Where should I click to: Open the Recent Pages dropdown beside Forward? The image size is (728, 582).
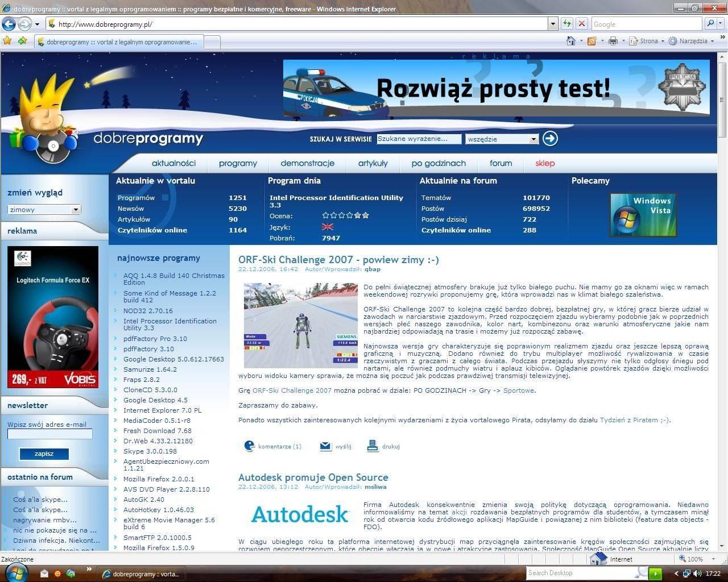pyautogui.click(x=37, y=24)
